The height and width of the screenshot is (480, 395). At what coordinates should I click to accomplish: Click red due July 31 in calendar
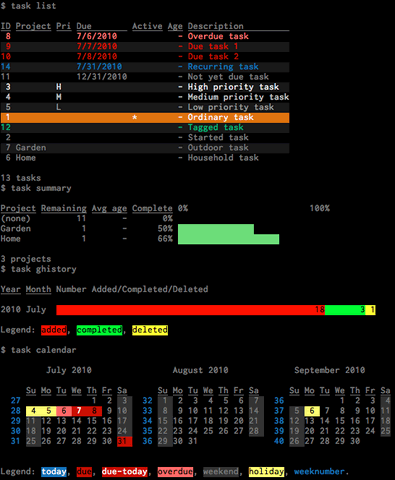click(x=125, y=441)
